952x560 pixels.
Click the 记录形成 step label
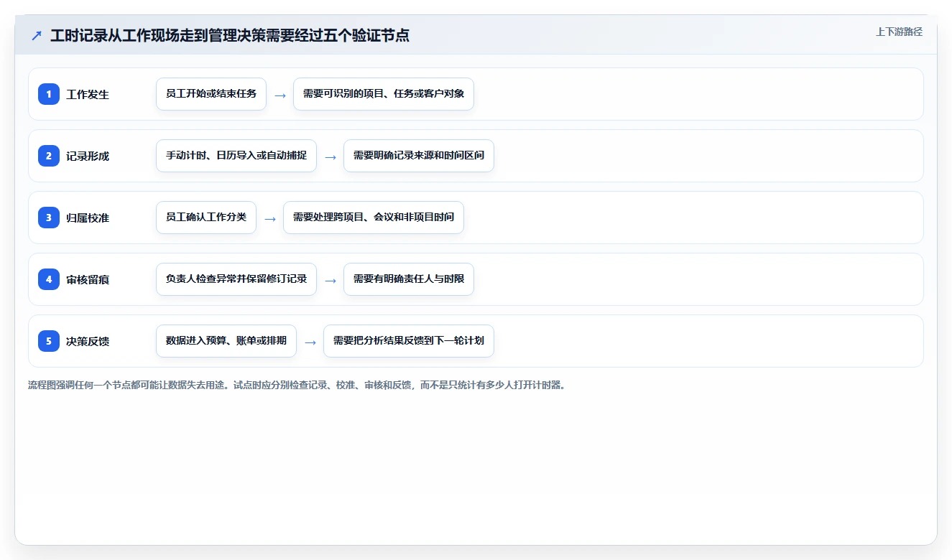88,156
